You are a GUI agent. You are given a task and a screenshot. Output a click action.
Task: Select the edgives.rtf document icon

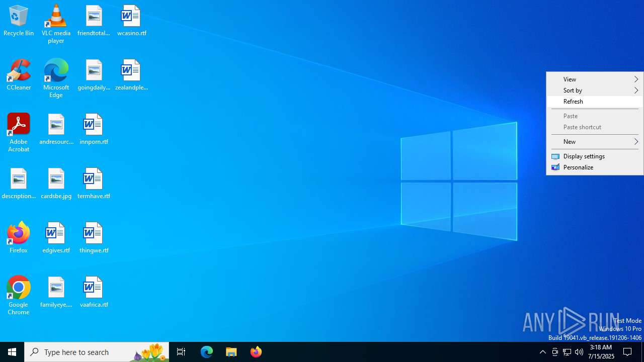click(56, 238)
